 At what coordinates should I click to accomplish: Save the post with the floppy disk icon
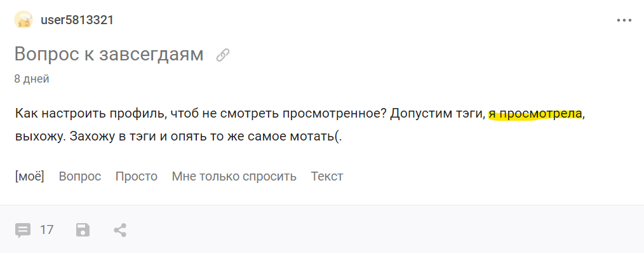click(83, 229)
